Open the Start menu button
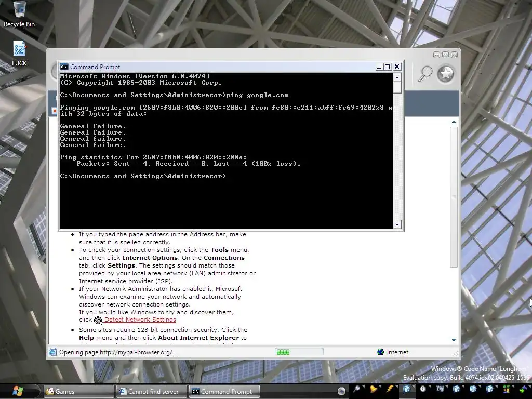The height and width of the screenshot is (399, 532). coord(18,391)
